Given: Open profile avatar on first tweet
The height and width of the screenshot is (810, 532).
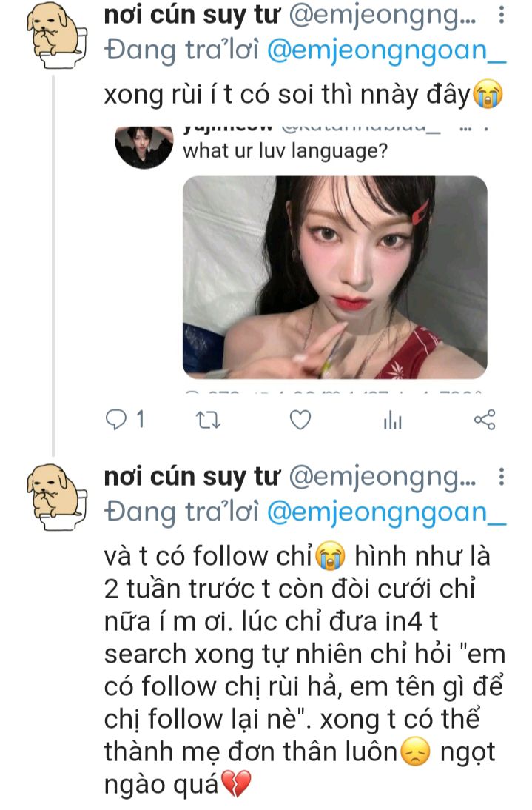Looking at the screenshot, I should [x=57, y=36].
